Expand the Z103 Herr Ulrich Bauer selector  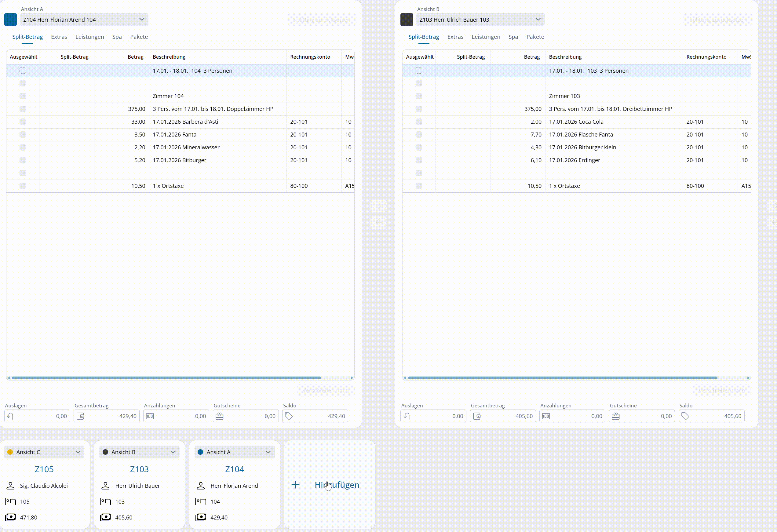click(480, 20)
